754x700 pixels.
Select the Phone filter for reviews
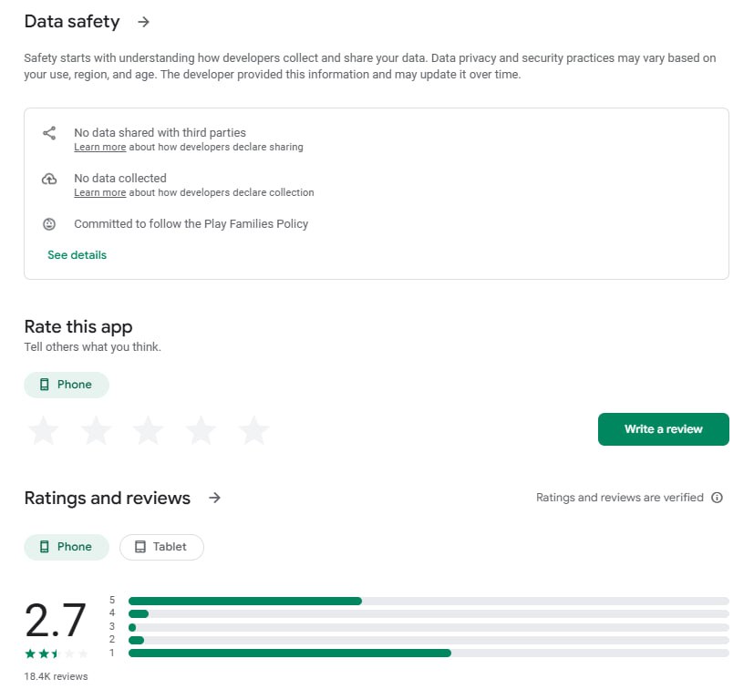(x=67, y=547)
